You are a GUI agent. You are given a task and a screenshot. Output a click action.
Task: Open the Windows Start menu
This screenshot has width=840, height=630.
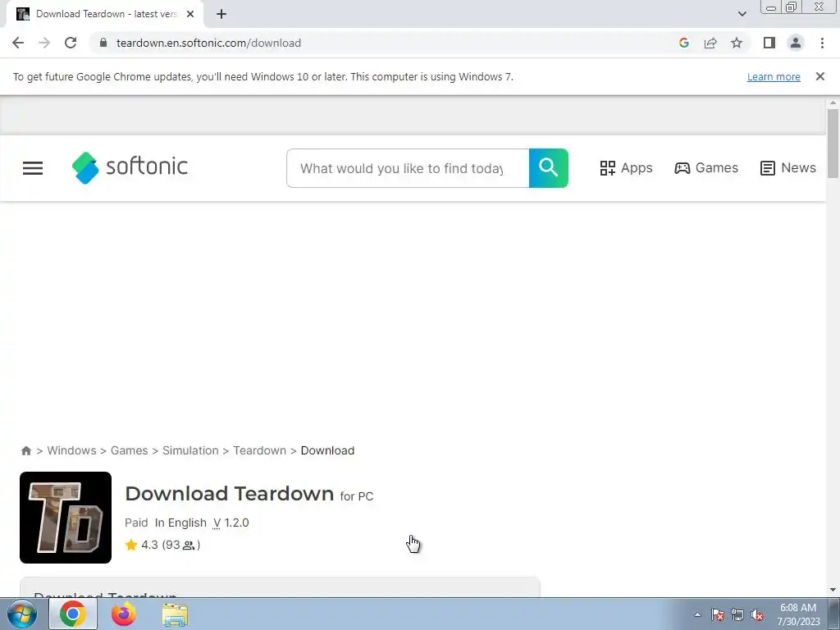[22, 614]
